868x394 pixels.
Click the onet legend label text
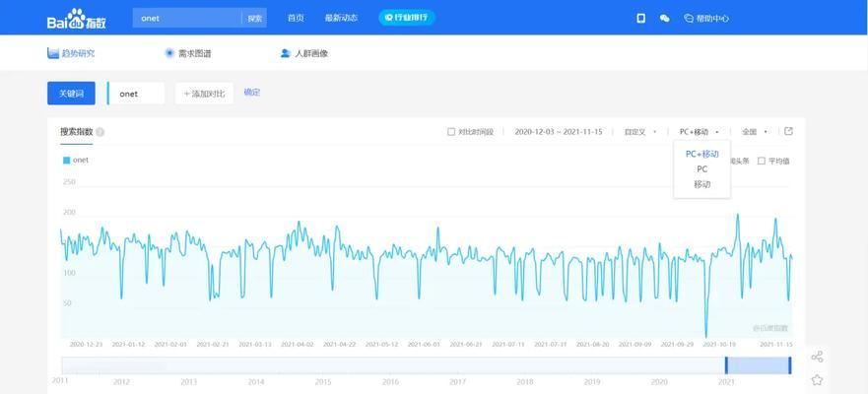pyautogui.click(x=81, y=161)
